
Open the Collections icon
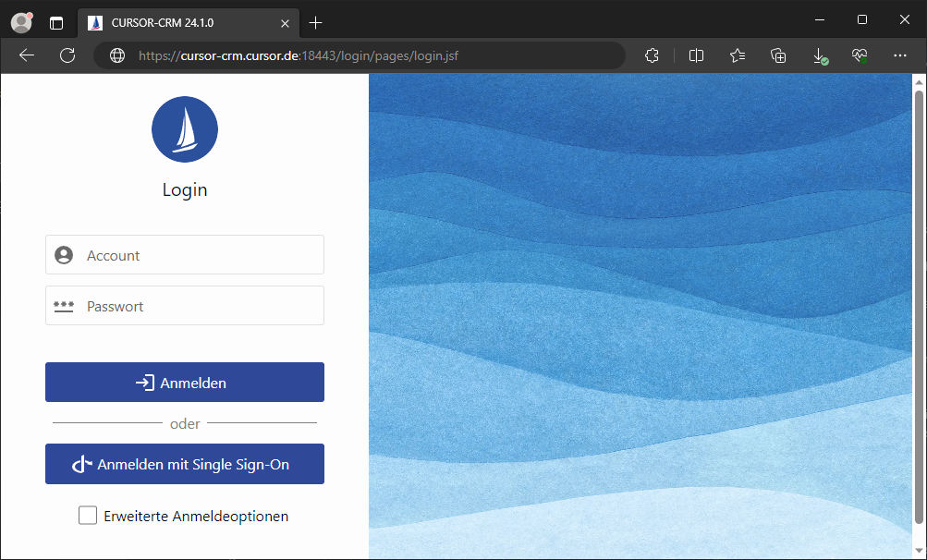[x=778, y=55]
